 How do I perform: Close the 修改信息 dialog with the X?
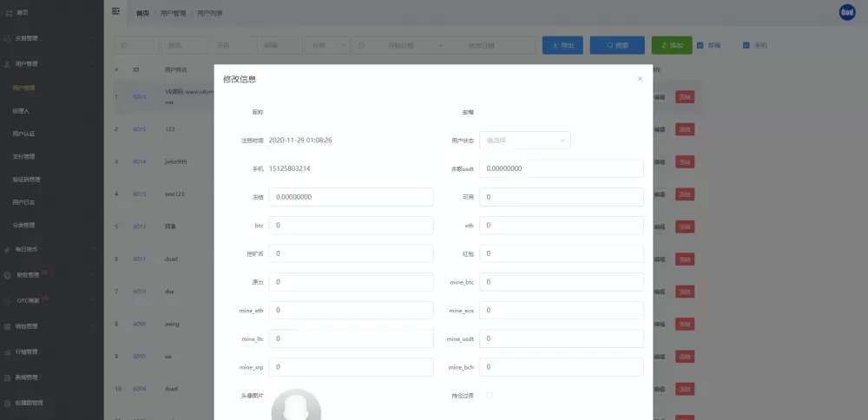(640, 79)
